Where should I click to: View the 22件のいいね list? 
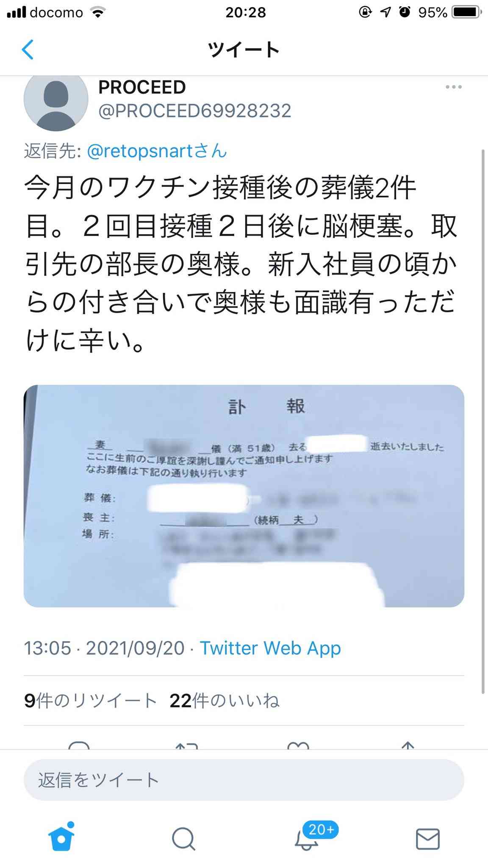coord(225,701)
